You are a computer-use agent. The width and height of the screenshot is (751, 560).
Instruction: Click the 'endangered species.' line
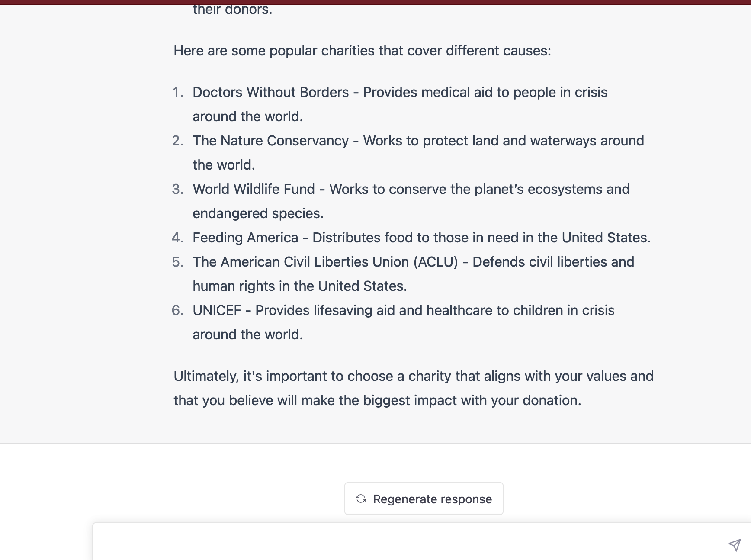[x=258, y=213]
